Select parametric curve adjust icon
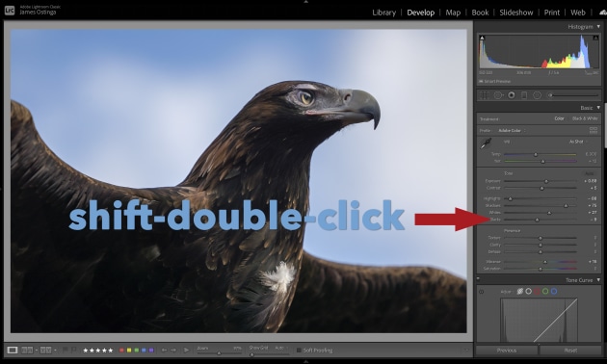 tap(520, 291)
